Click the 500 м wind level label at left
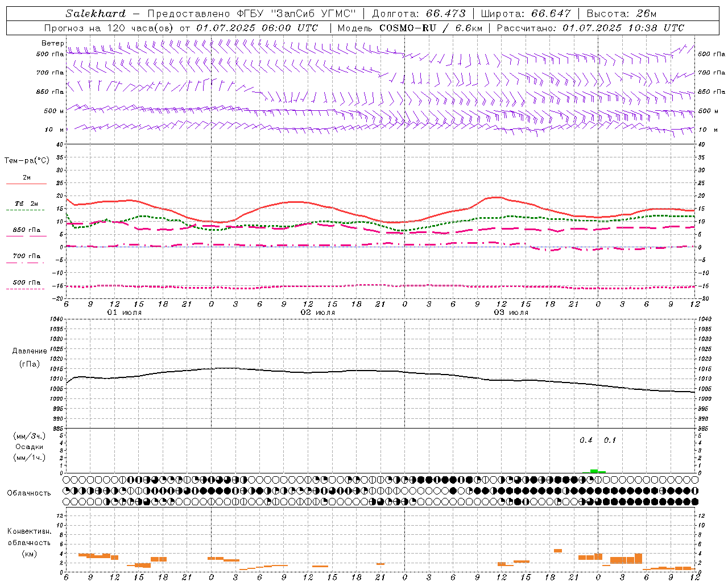 click(54, 111)
